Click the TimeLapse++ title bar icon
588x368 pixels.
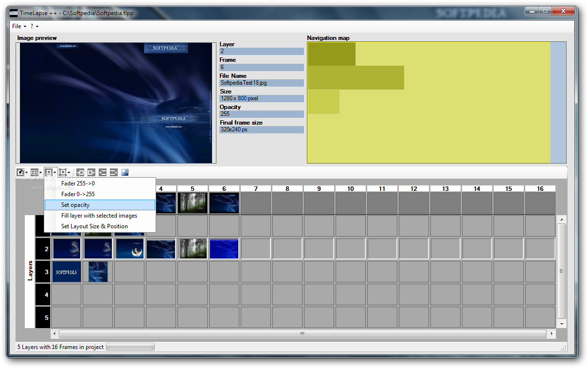click(14, 13)
